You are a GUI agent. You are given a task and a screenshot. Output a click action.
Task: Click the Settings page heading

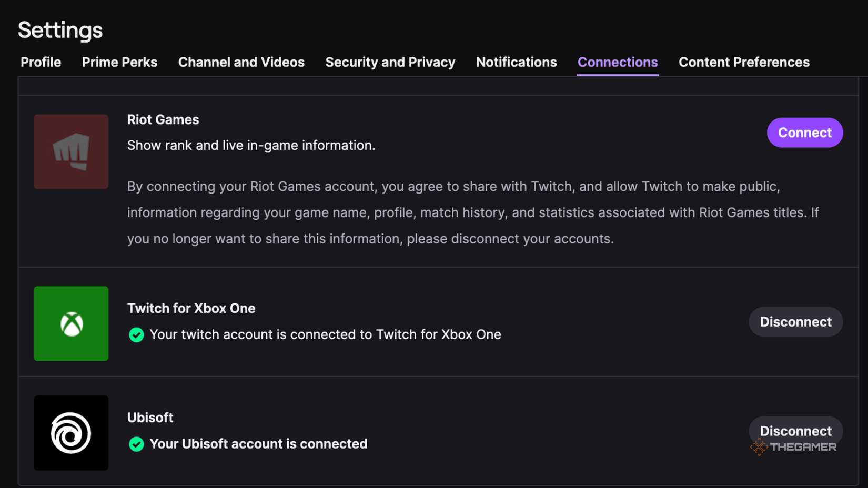pos(59,30)
